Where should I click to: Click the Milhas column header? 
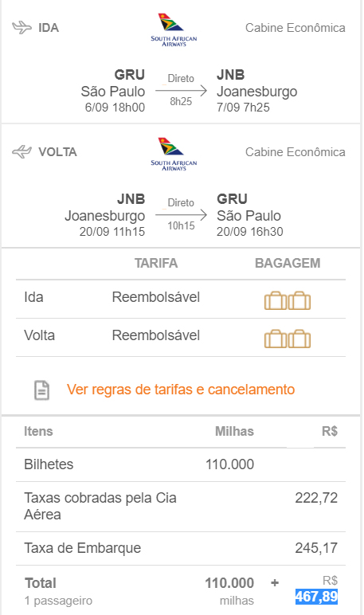pyautogui.click(x=234, y=432)
